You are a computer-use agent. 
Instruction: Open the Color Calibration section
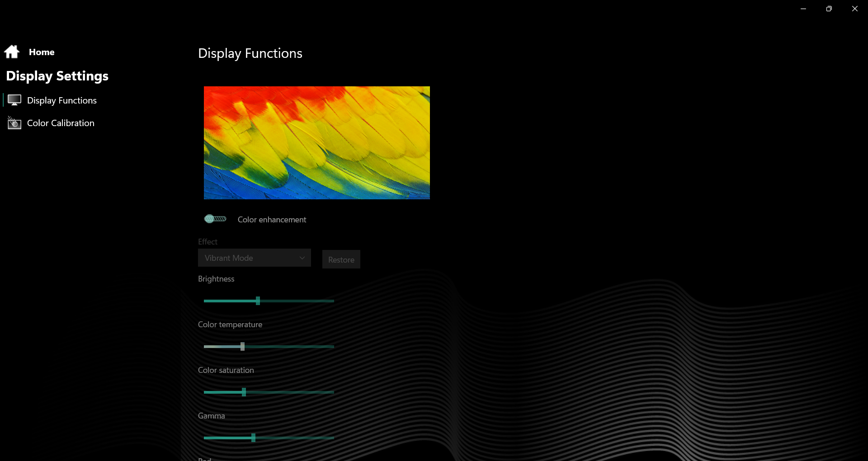[x=61, y=123]
